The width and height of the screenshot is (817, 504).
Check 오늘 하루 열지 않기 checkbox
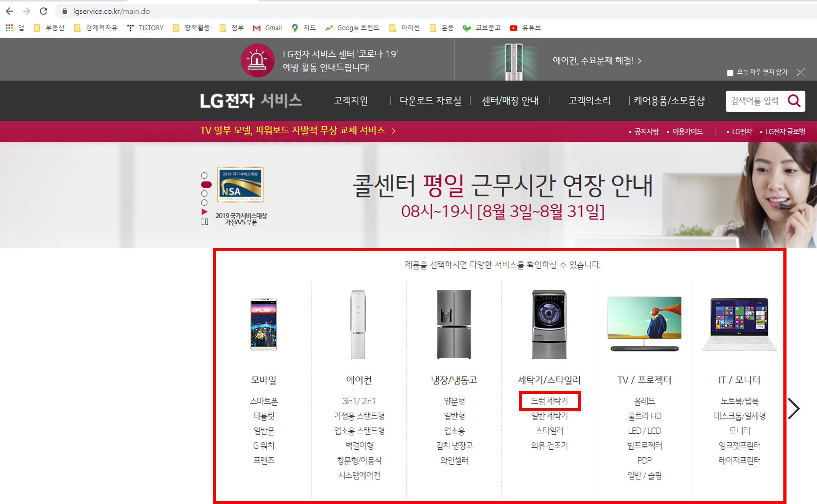tap(730, 73)
